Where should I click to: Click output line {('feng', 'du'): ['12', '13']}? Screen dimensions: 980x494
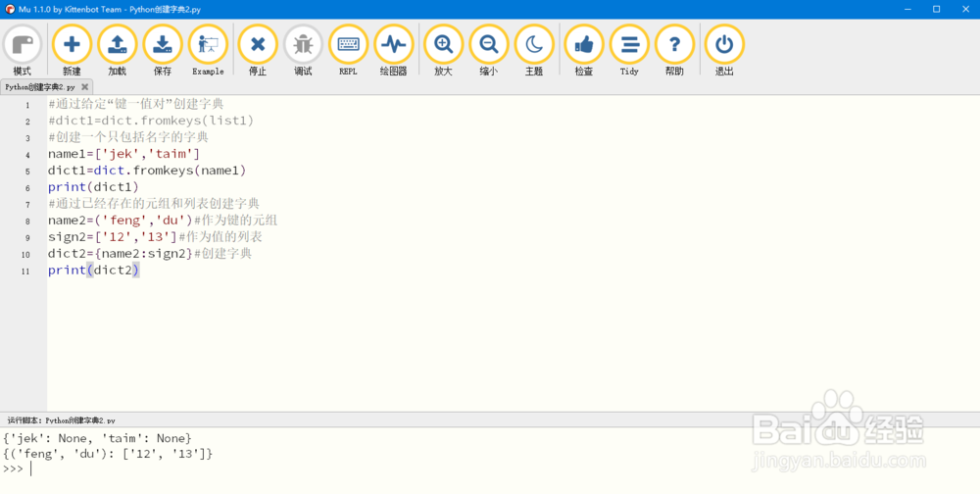tap(108, 454)
